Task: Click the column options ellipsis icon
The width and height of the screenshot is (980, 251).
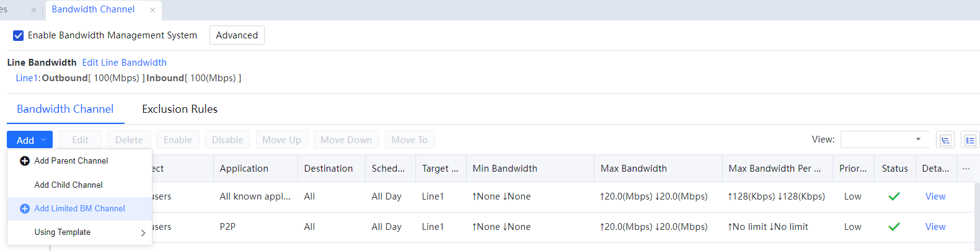Action: [x=966, y=169]
